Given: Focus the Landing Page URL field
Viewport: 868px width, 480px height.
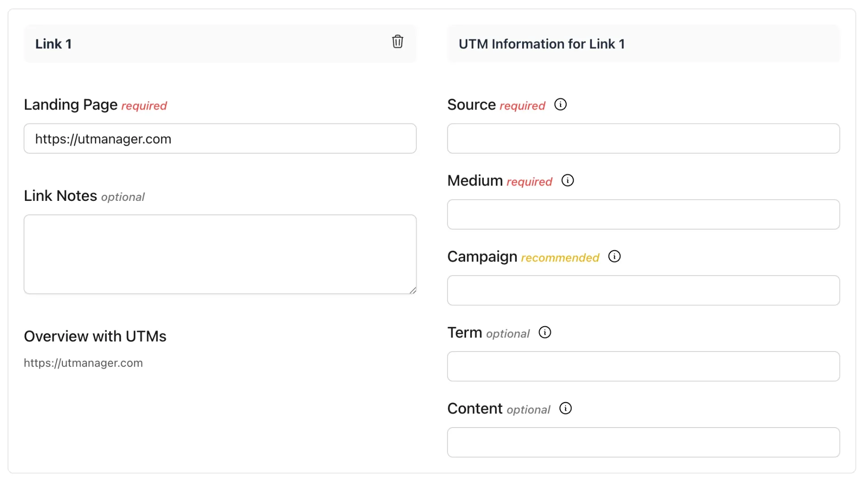Looking at the screenshot, I should tap(220, 138).
